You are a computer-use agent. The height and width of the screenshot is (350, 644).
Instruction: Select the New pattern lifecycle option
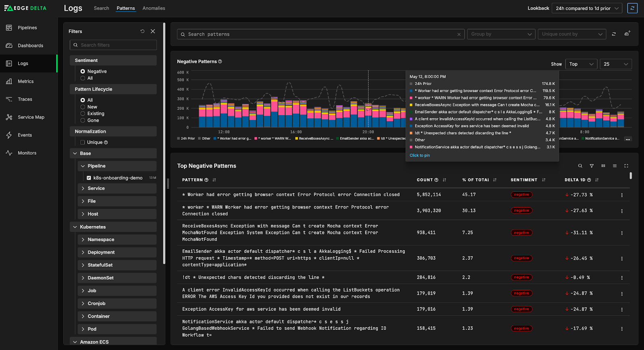pos(83,107)
